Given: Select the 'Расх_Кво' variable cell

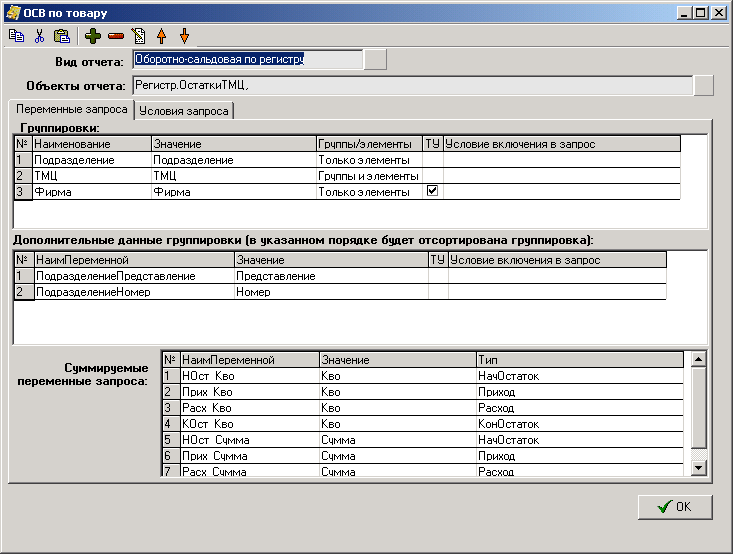Looking at the screenshot, I should (x=250, y=408).
